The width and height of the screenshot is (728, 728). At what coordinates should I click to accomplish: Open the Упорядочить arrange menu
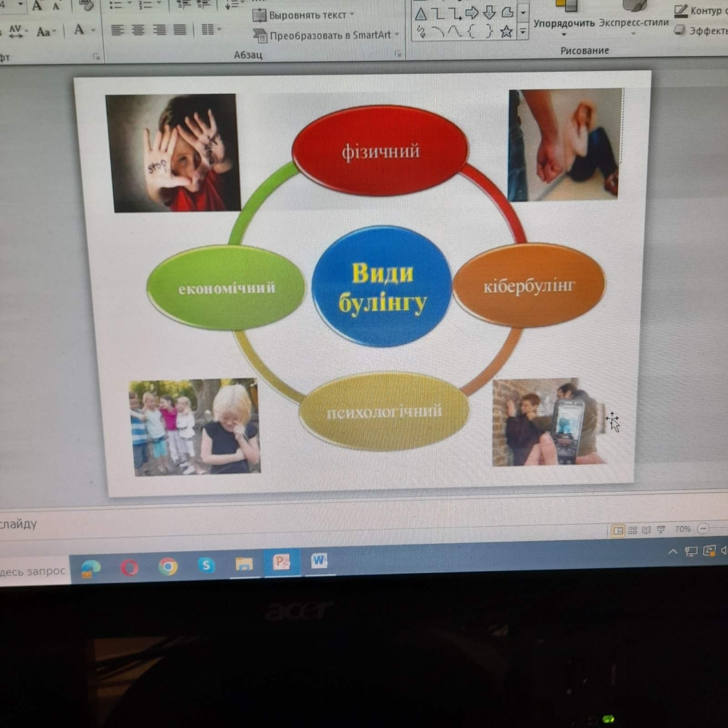(564, 23)
